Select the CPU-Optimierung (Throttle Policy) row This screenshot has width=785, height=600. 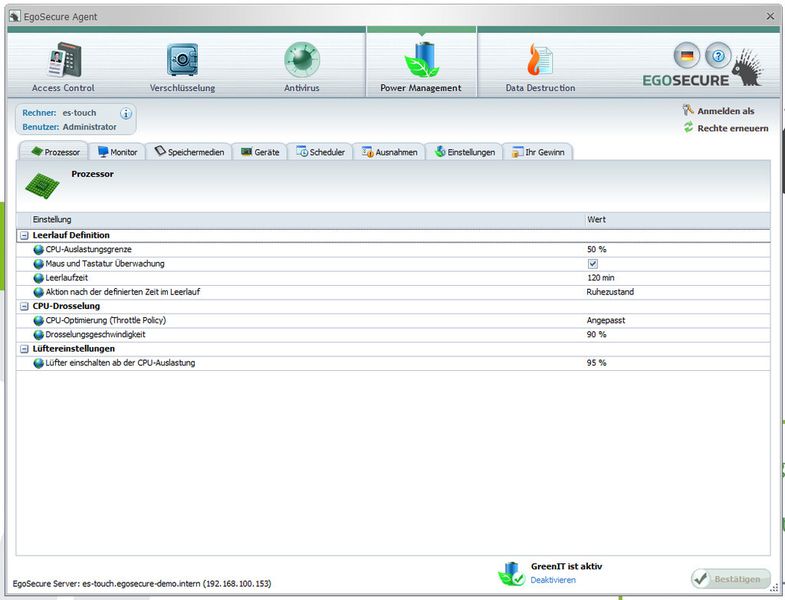[394, 321]
